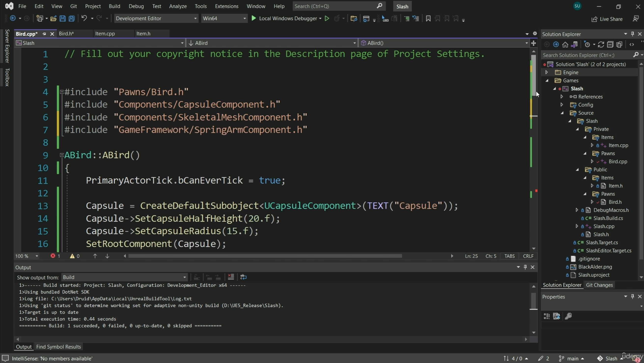Screen dimensions: 644x363
Task: Open Find in Files toolbar icon
Action: (354, 18)
